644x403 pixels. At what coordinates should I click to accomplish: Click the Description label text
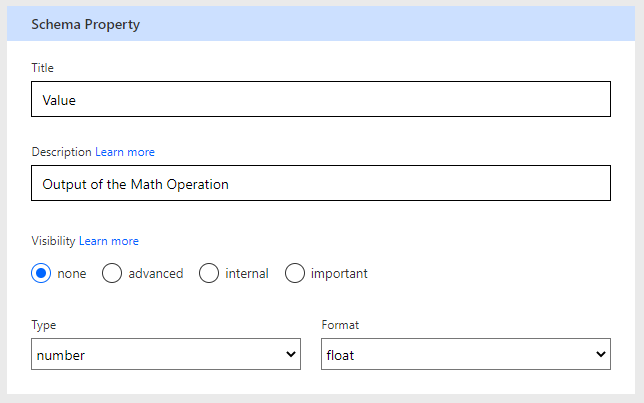tap(61, 152)
